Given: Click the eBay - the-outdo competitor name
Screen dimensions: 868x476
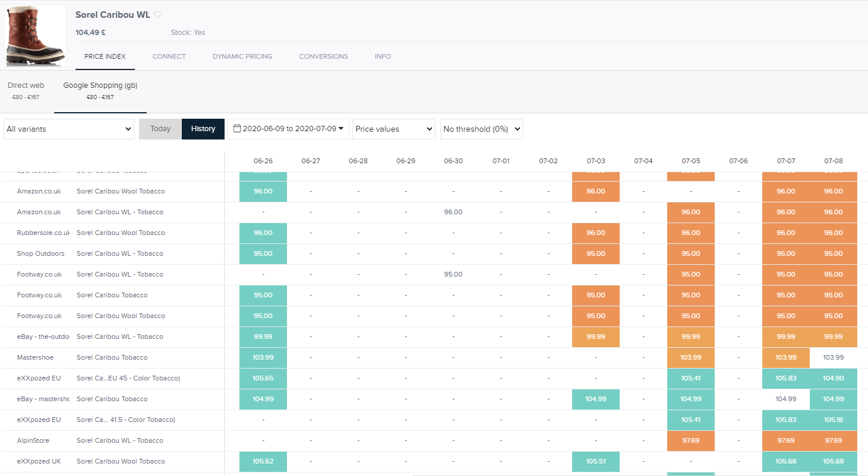Looking at the screenshot, I should coord(43,337).
